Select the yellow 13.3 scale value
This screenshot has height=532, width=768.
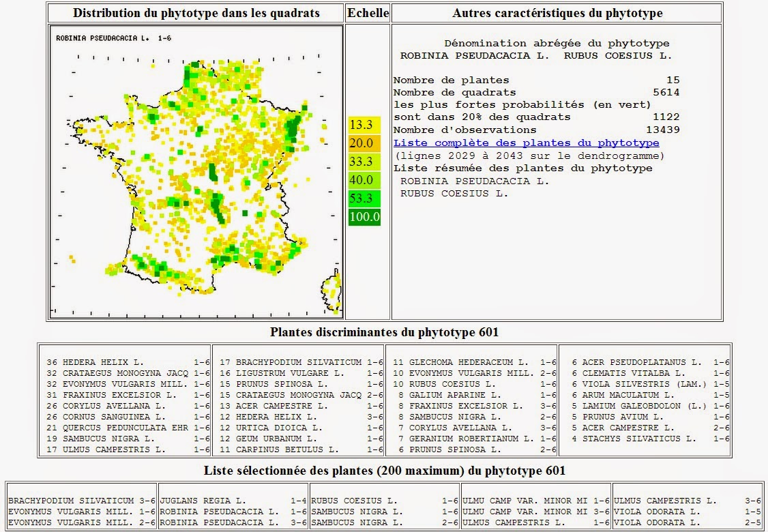(x=360, y=125)
